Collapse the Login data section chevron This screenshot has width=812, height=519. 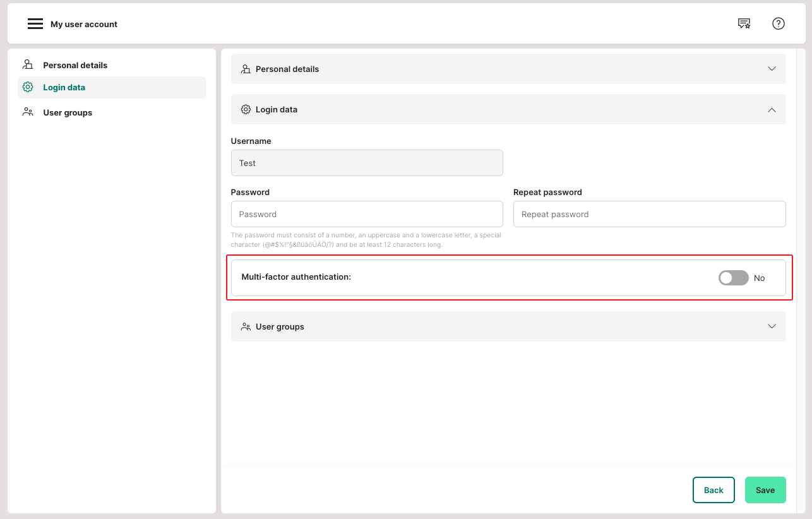[x=772, y=109]
